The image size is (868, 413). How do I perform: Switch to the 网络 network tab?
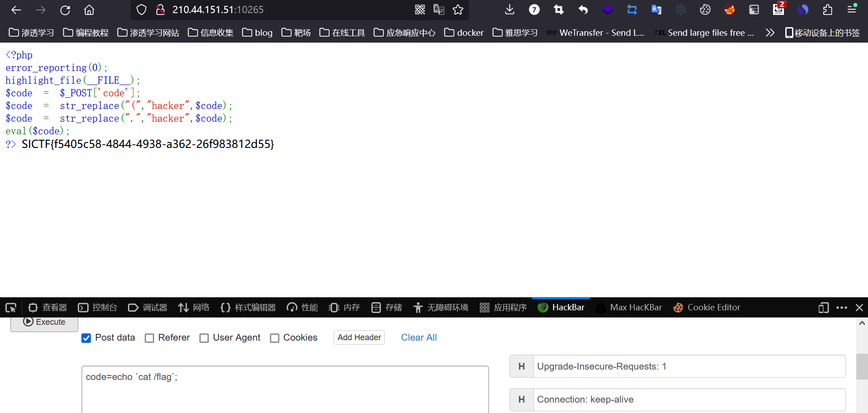pyautogui.click(x=194, y=308)
